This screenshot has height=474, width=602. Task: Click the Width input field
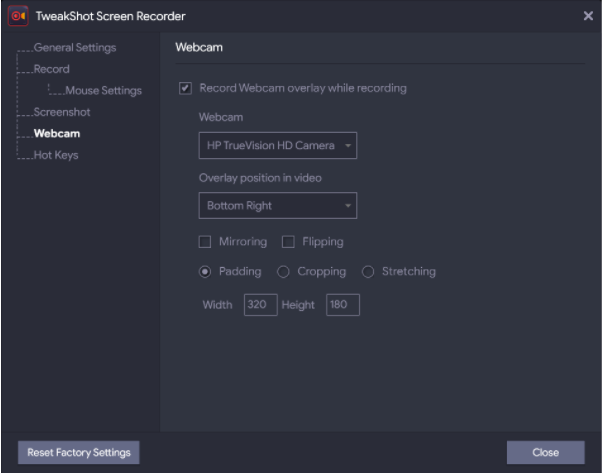261,305
